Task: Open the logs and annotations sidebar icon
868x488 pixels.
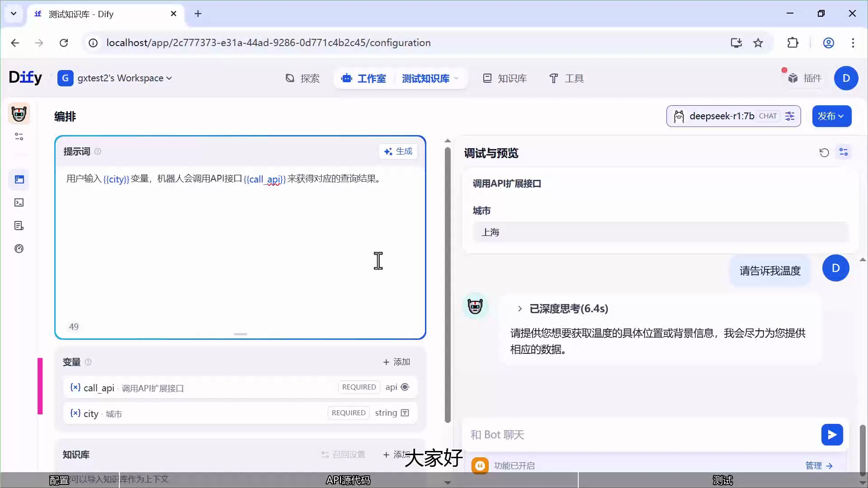Action: pos(19,225)
